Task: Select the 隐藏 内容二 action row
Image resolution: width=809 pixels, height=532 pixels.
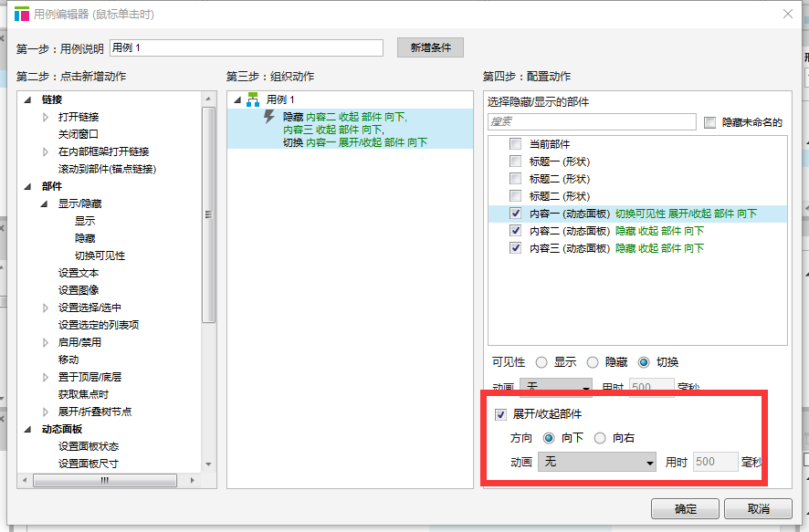Action: pos(350,129)
